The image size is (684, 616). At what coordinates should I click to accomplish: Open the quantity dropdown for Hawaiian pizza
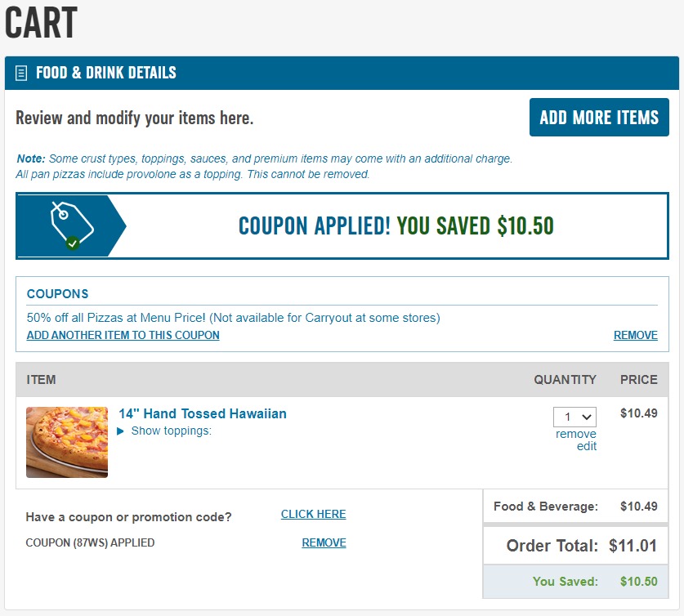(574, 417)
